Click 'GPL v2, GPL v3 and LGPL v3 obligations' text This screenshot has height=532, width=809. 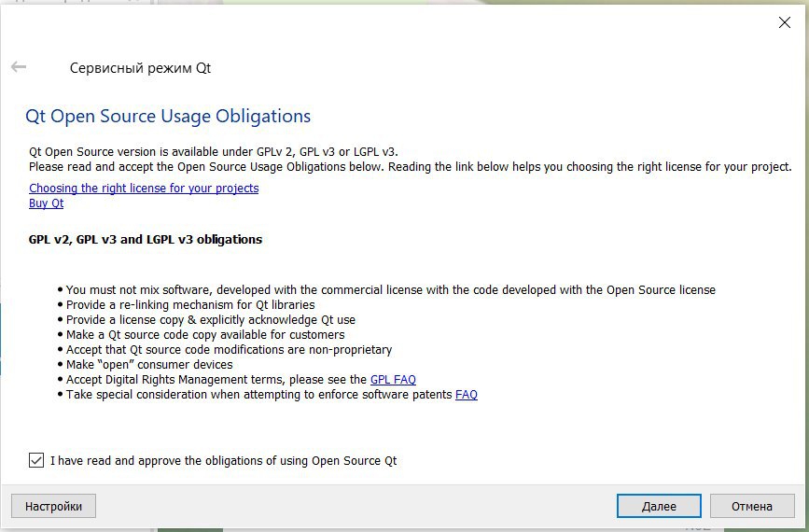click(x=146, y=240)
